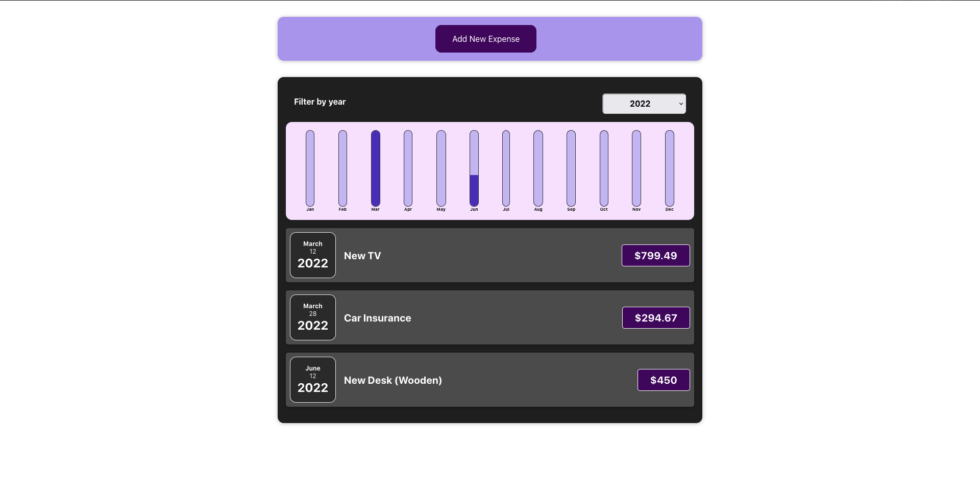Click the $799.49 price tag for New TV
The width and height of the screenshot is (980, 494).
click(655, 255)
